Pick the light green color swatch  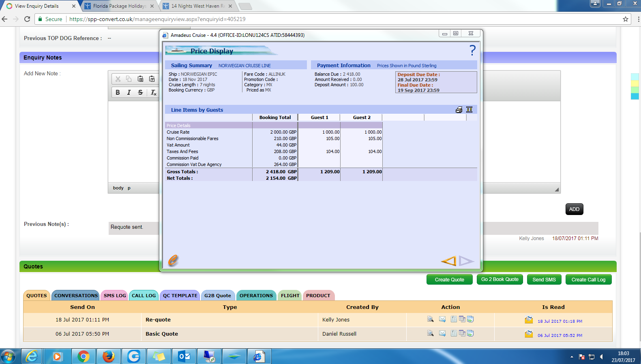click(635, 90)
